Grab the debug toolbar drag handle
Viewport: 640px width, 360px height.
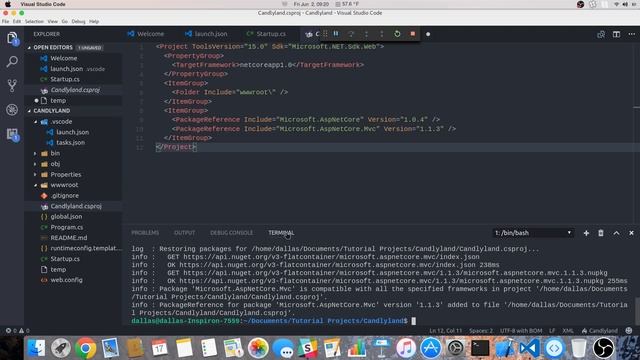click(325, 34)
